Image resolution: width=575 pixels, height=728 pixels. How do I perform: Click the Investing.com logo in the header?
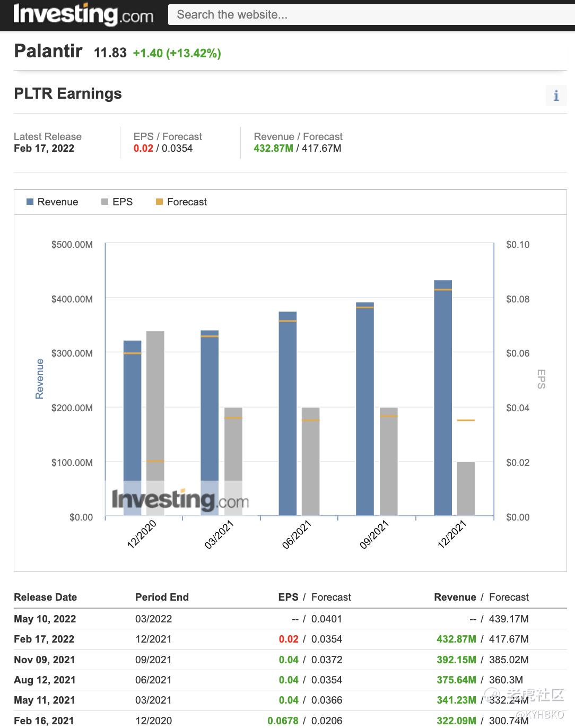coord(83,14)
